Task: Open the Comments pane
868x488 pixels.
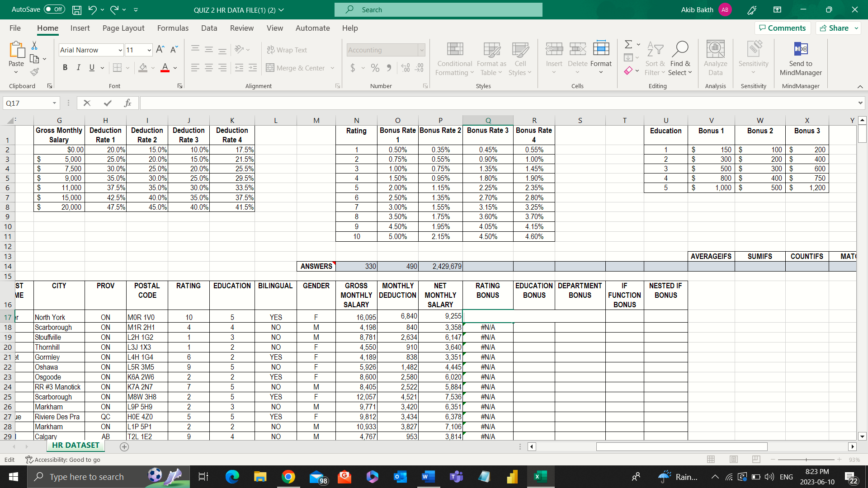Action: (x=783, y=28)
